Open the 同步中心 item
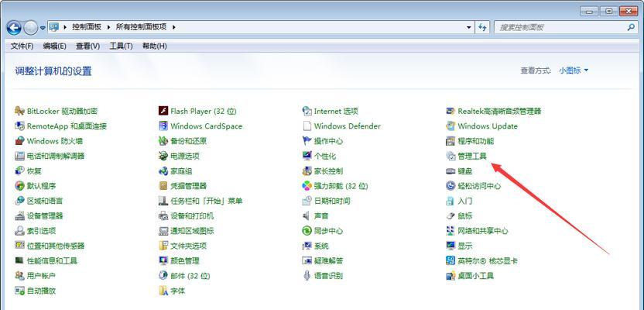The image size is (644, 310). [x=323, y=231]
